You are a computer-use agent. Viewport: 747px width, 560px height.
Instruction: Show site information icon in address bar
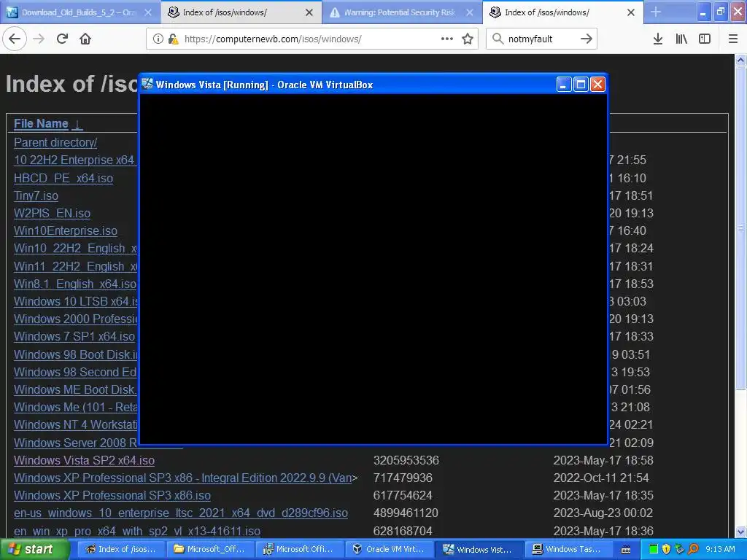(x=158, y=39)
